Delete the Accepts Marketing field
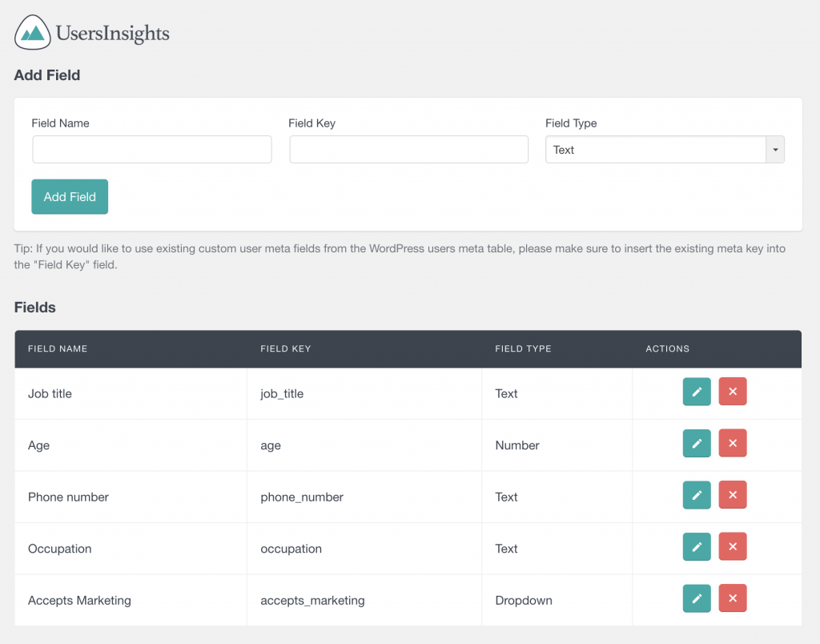The height and width of the screenshot is (644, 820). pyautogui.click(x=732, y=598)
